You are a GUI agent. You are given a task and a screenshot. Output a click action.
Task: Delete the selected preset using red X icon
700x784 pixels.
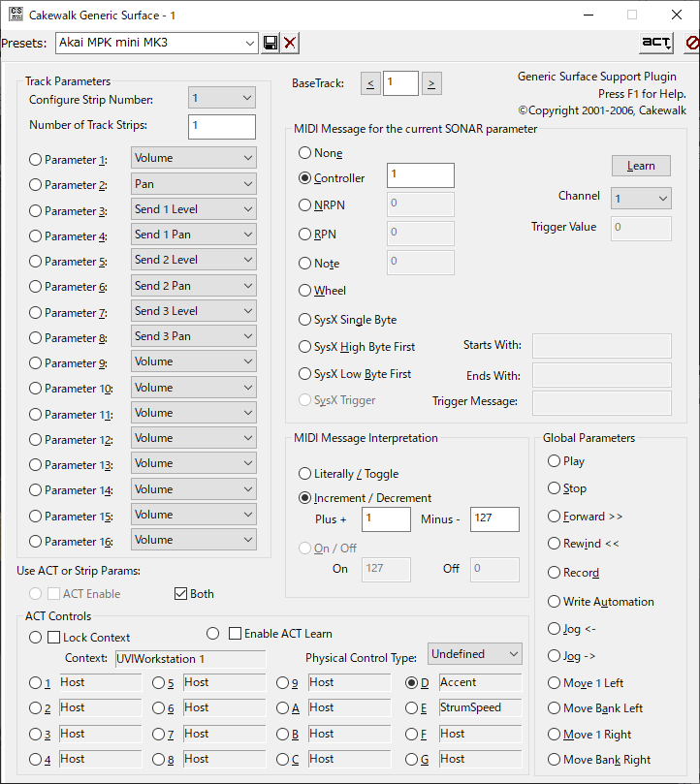tap(290, 43)
